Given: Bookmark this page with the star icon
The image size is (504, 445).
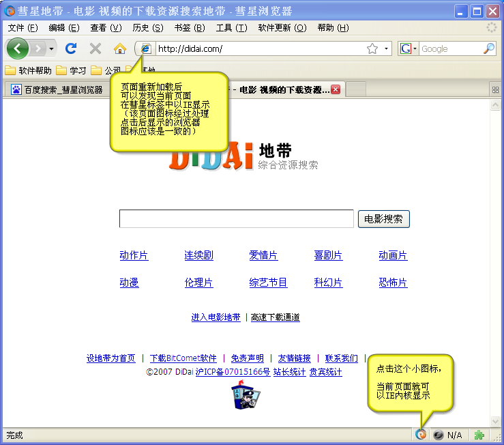Looking at the screenshot, I should click(x=372, y=49).
